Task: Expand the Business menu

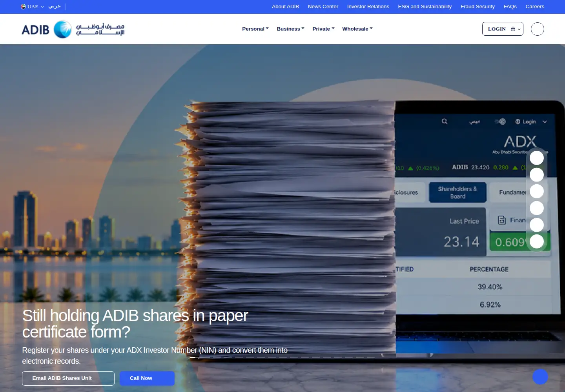Action: click(291, 29)
